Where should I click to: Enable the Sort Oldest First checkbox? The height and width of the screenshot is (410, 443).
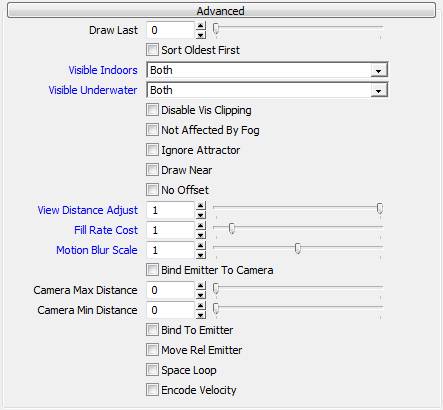152,50
